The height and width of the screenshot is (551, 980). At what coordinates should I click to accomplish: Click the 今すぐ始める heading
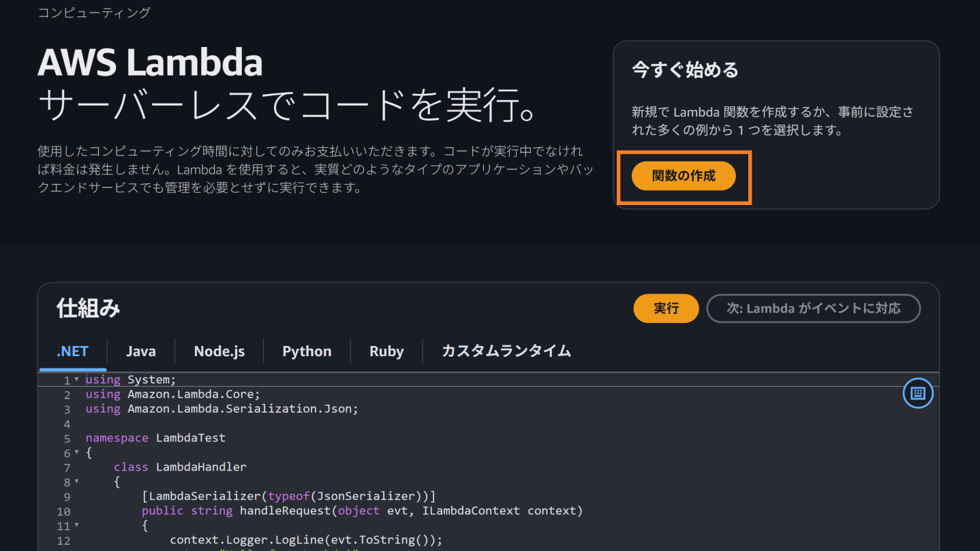click(685, 69)
